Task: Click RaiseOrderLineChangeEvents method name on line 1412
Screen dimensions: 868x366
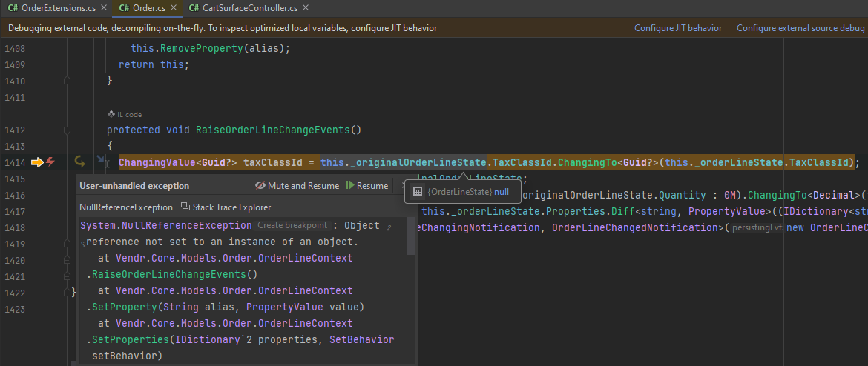Action: (273, 130)
